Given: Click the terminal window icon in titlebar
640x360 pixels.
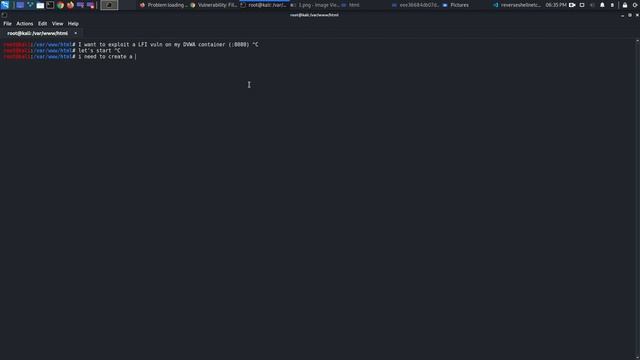Looking at the screenshot, I should pyautogui.click(x=4, y=15).
